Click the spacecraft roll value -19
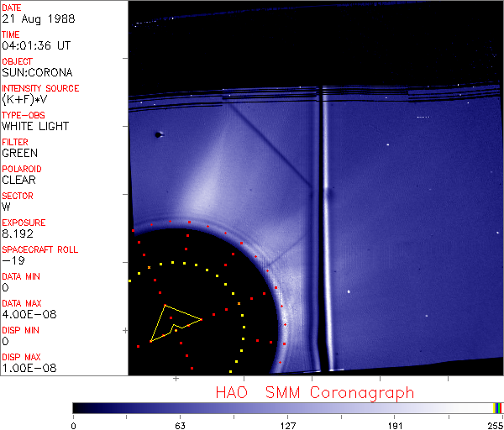Viewport: 504px width, 430px height. point(12,260)
